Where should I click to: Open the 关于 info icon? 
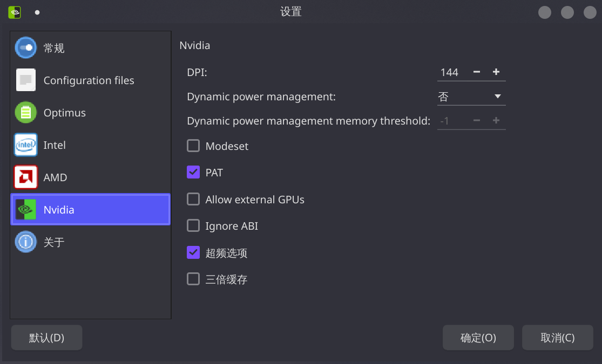[x=26, y=242]
